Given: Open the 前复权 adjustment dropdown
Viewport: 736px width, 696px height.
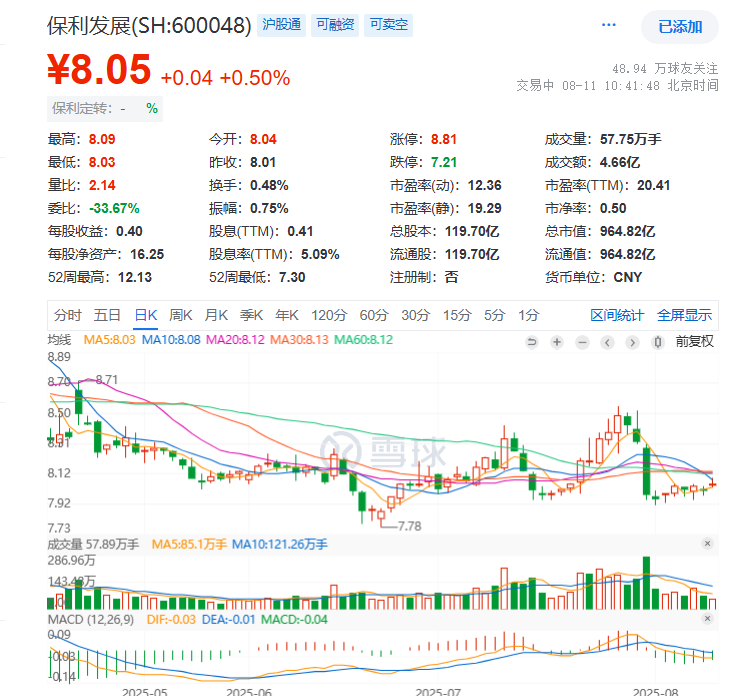Looking at the screenshot, I should tap(695, 341).
